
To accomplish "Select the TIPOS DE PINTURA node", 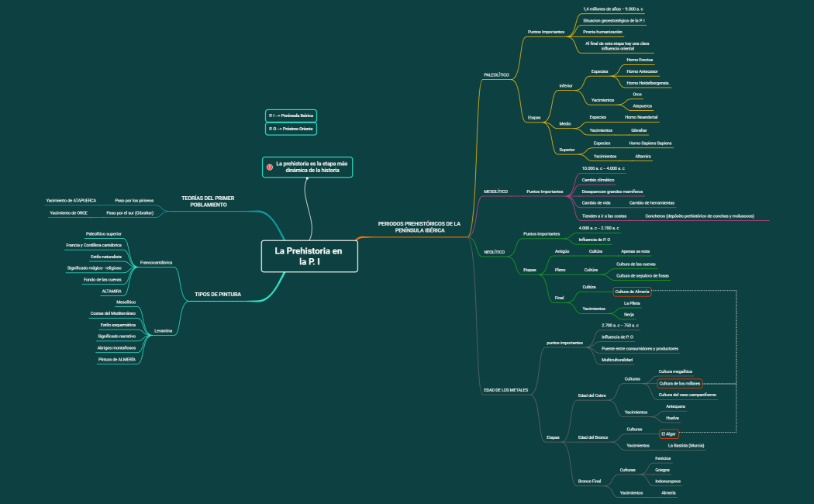I will [x=217, y=295].
